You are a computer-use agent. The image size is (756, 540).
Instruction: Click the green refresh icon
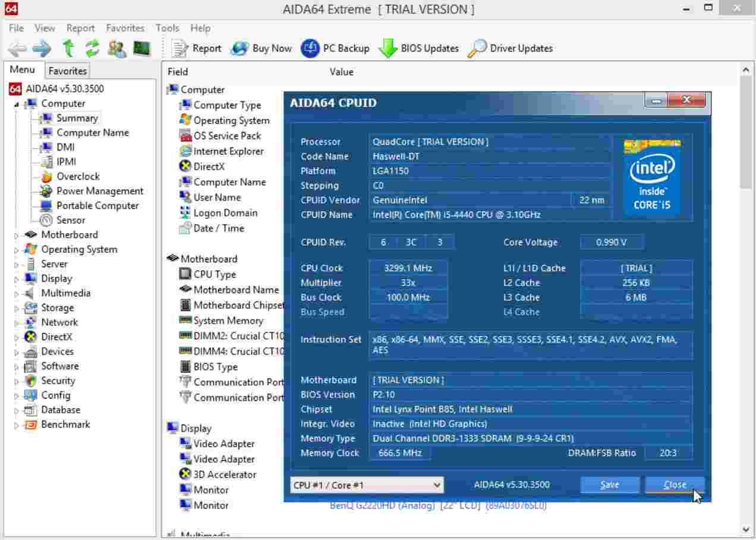click(92, 48)
